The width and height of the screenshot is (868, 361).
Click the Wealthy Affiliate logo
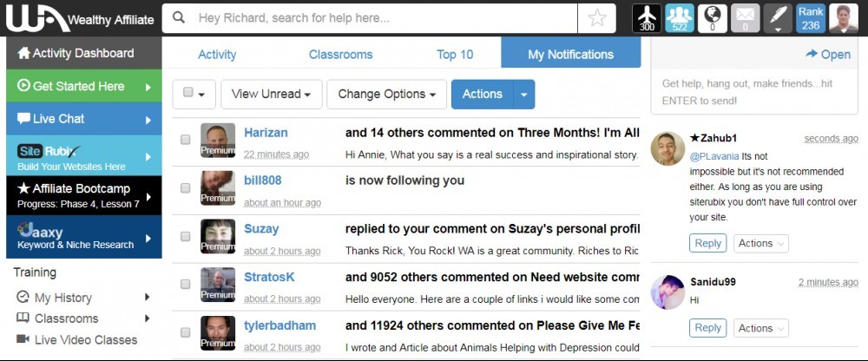(x=80, y=18)
